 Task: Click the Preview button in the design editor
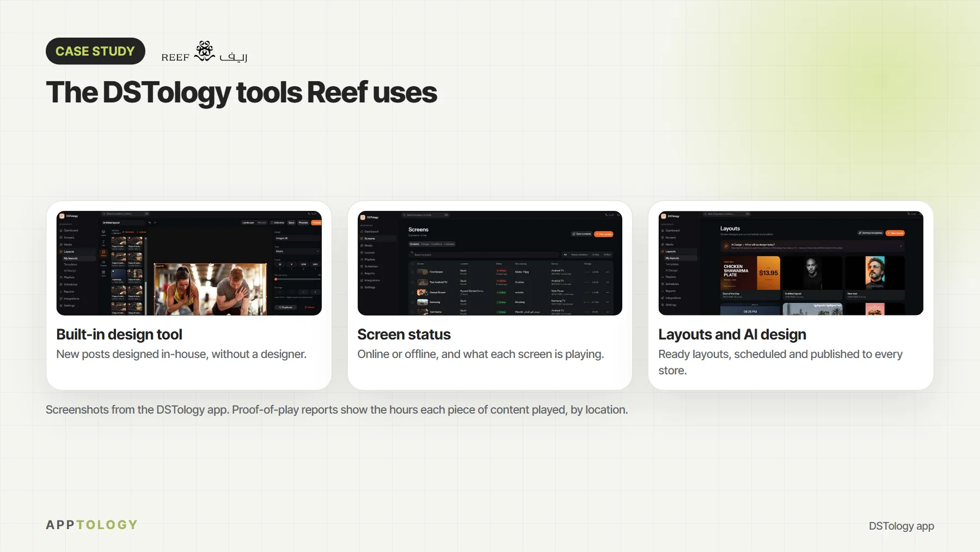303,222
